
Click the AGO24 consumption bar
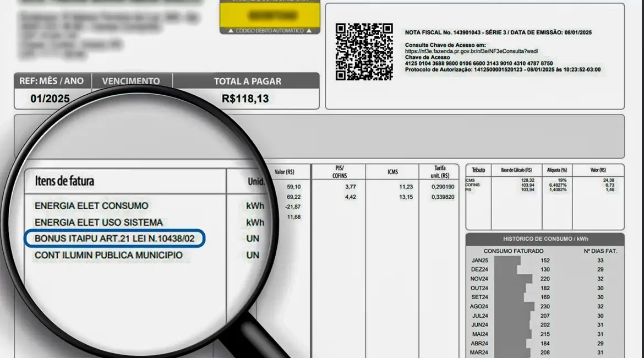tap(514, 306)
